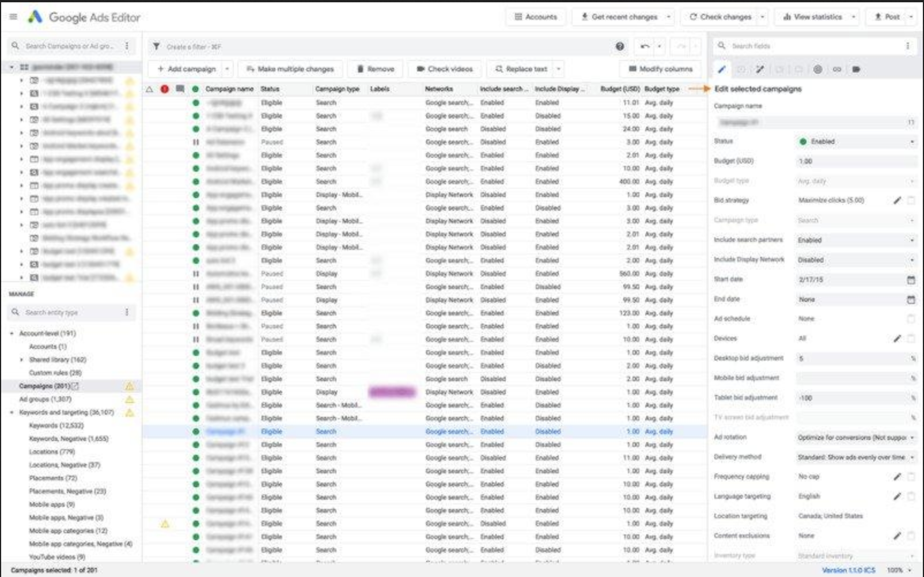Screen dimensions: 924x577
Task: Open Add campaign dropdown arrow
Action: pyautogui.click(x=227, y=69)
